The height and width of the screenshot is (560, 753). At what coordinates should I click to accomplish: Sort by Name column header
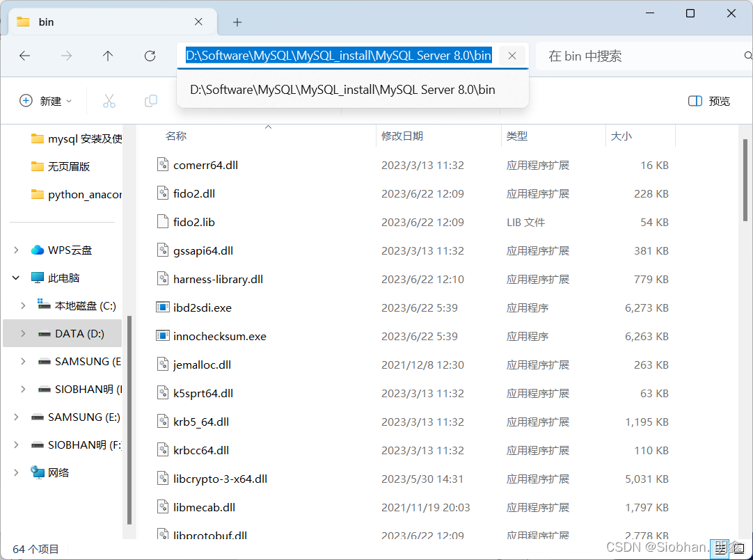tap(176, 136)
